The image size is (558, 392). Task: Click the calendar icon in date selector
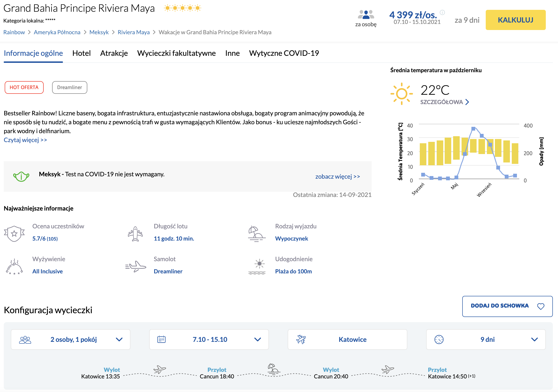[x=161, y=339]
